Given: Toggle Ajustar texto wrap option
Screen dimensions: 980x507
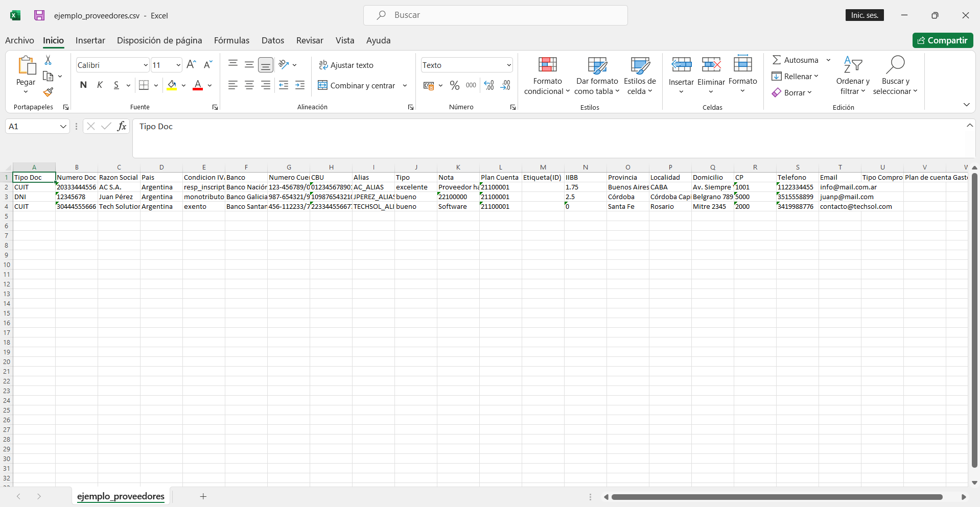Looking at the screenshot, I should click(346, 65).
